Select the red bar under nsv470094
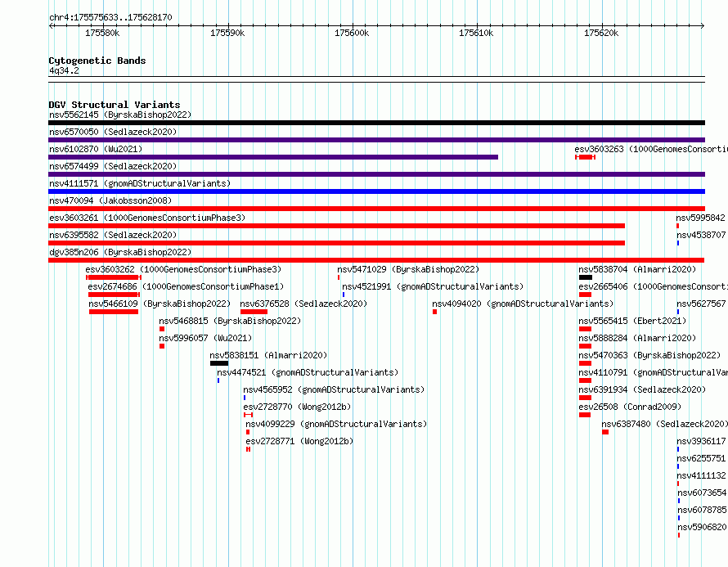 [x=376, y=209]
